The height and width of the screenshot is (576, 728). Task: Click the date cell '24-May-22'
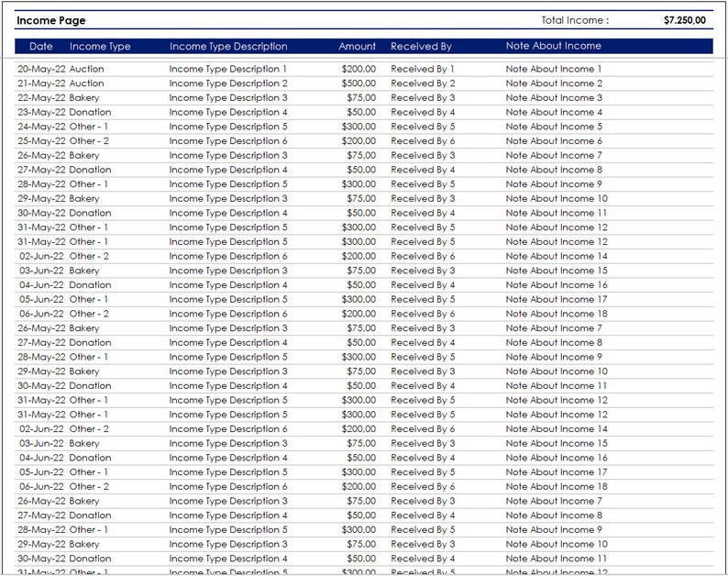pos(42,127)
